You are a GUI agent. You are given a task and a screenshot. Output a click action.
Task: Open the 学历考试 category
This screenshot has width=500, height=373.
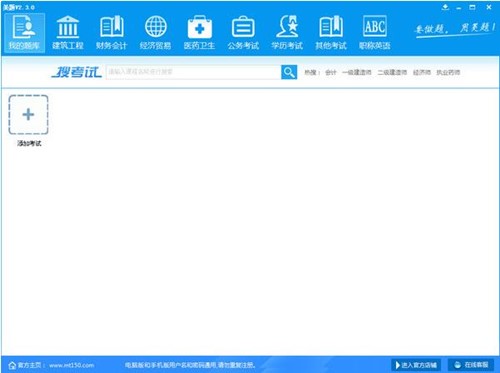pyautogui.click(x=287, y=33)
